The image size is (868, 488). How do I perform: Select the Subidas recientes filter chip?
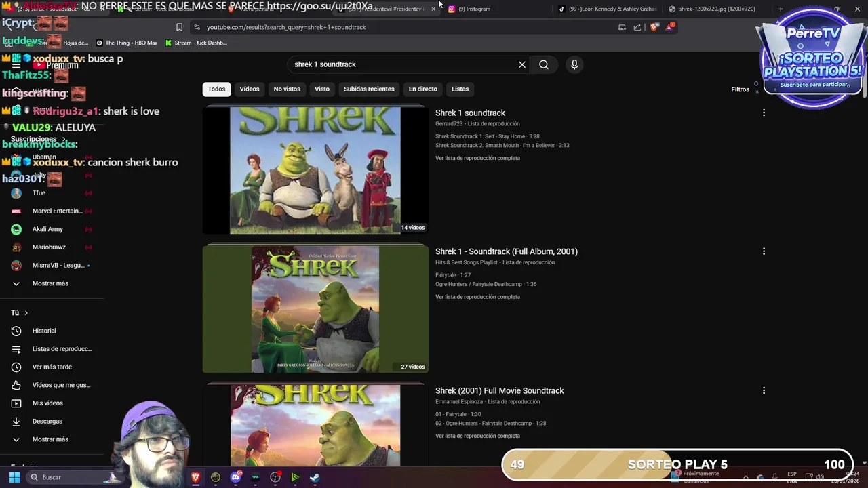tap(369, 89)
